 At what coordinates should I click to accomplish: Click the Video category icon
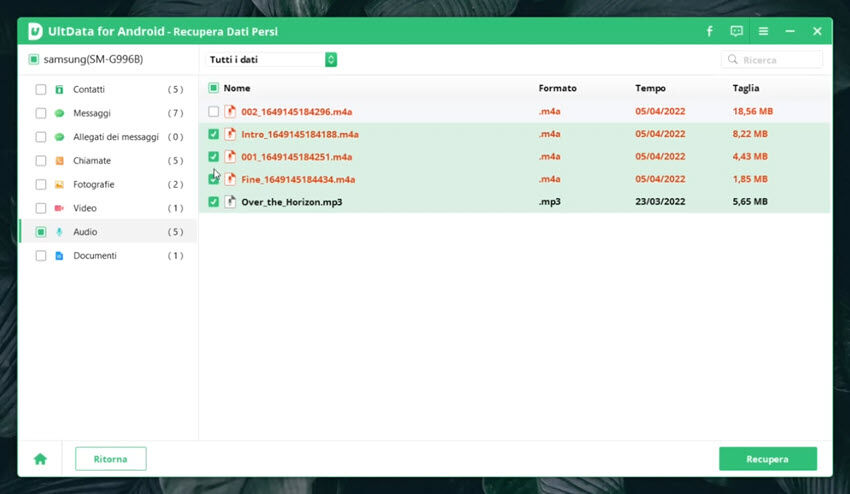(59, 208)
